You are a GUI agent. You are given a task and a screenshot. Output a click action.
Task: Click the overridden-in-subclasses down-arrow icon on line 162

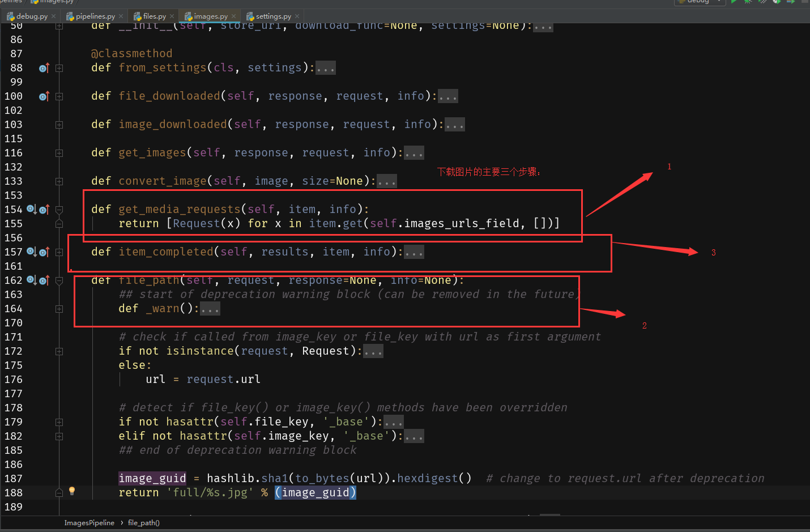(32, 280)
